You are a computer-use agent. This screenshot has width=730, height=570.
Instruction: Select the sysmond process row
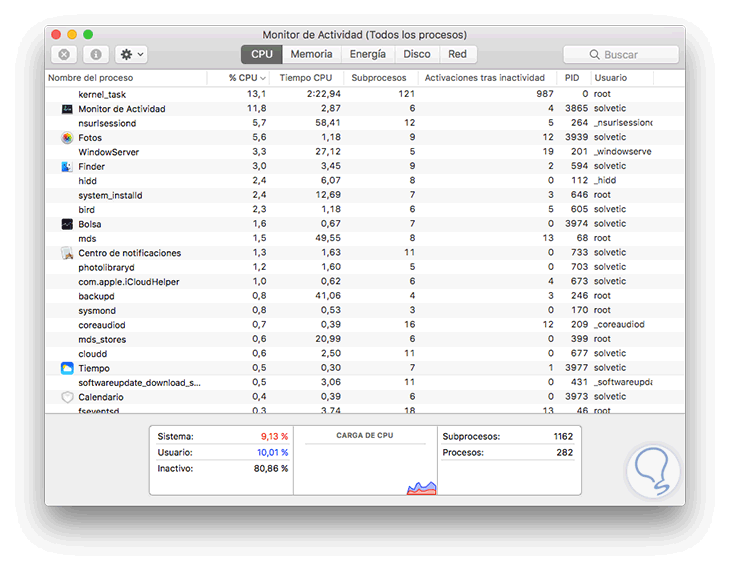[x=365, y=311]
